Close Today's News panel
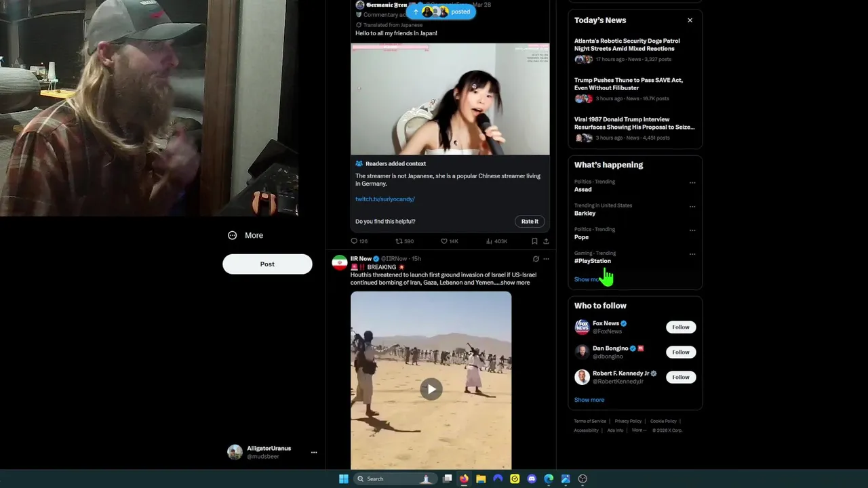868x488 pixels. [690, 20]
